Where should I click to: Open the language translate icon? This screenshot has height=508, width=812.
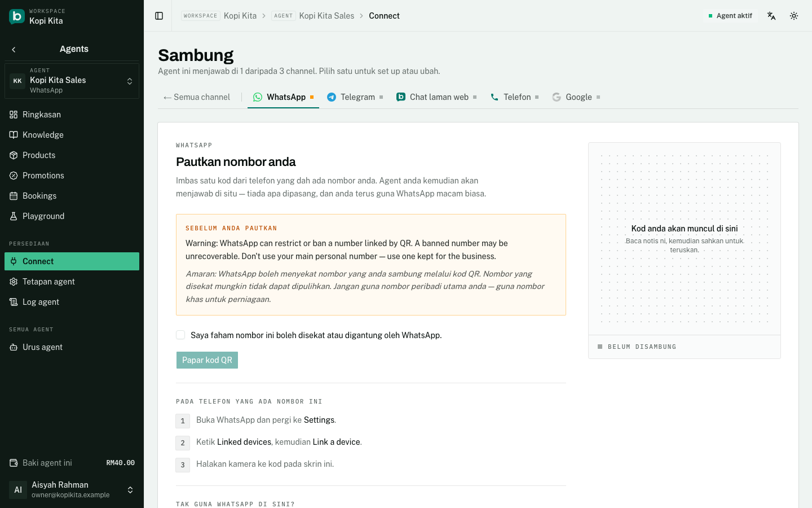pyautogui.click(x=771, y=16)
